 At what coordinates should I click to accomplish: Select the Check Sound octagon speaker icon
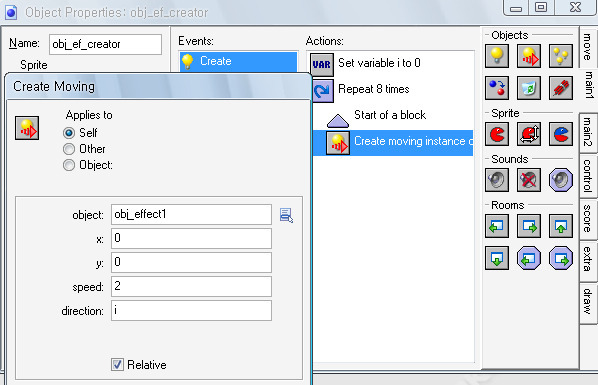pyautogui.click(x=561, y=180)
